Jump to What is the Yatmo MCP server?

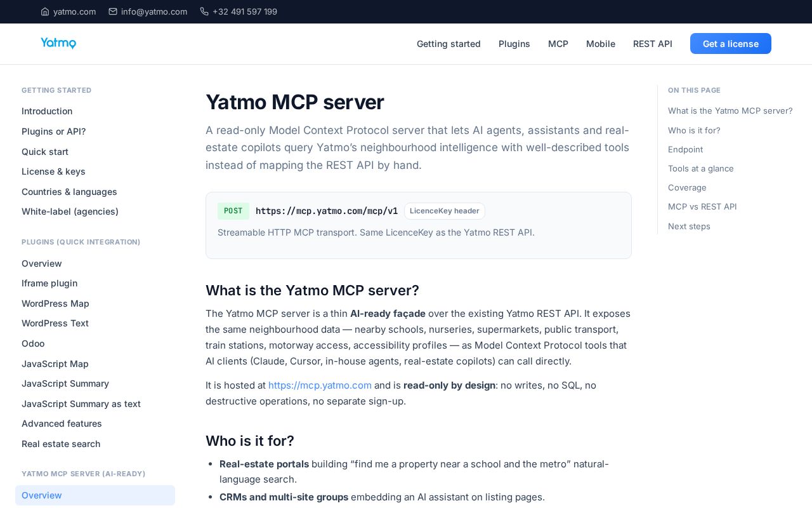(730, 110)
